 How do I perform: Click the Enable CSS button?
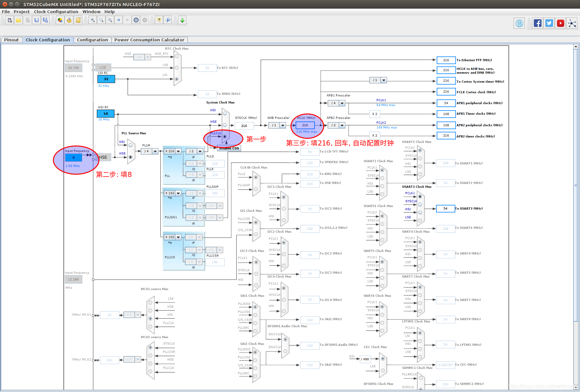coord(229,148)
